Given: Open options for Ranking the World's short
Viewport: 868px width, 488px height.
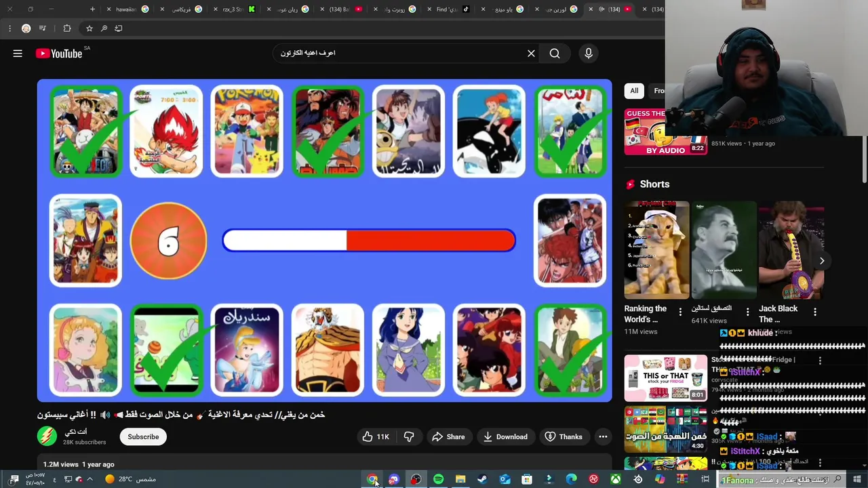Looking at the screenshot, I should point(680,312).
